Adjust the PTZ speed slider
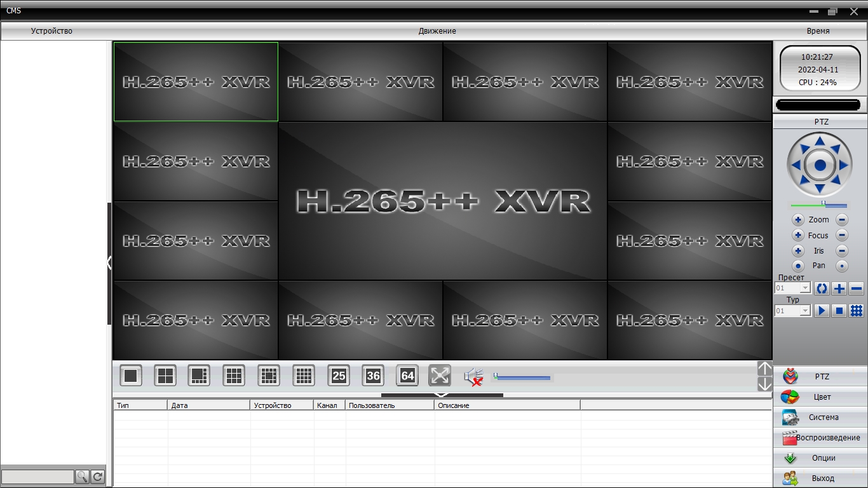 click(x=819, y=205)
